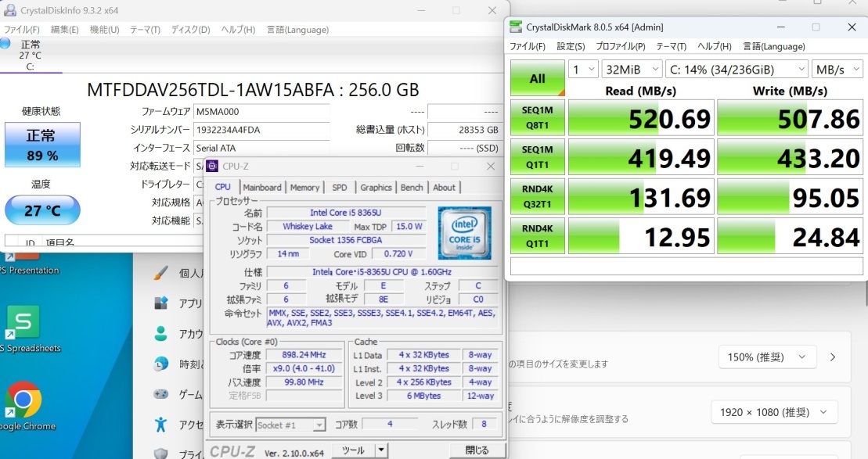
Task: Click the Intel Core i5 logo in CPU-Z
Action: click(464, 233)
